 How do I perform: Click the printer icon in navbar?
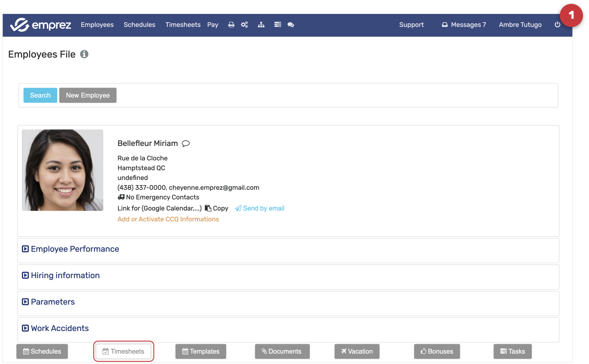pyautogui.click(x=231, y=25)
